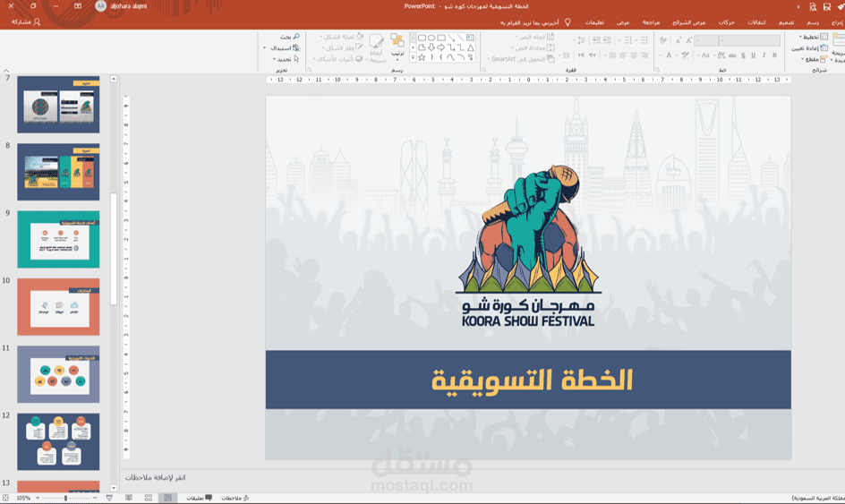This screenshot has height=504, width=845.
Task: Click the decrease indent icon
Action: 607,40
